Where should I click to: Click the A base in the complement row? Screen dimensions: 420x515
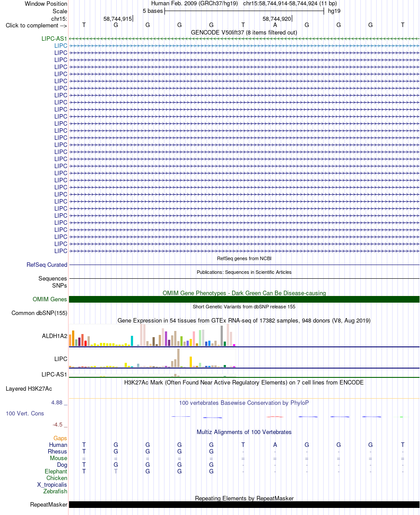click(x=275, y=25)
